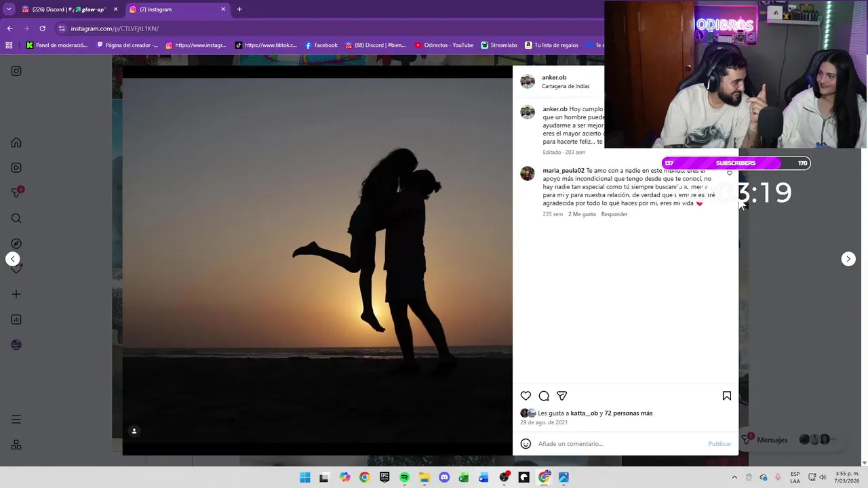
Task: Go to Home in Instagram sidebar
Action: coord(16,142)
